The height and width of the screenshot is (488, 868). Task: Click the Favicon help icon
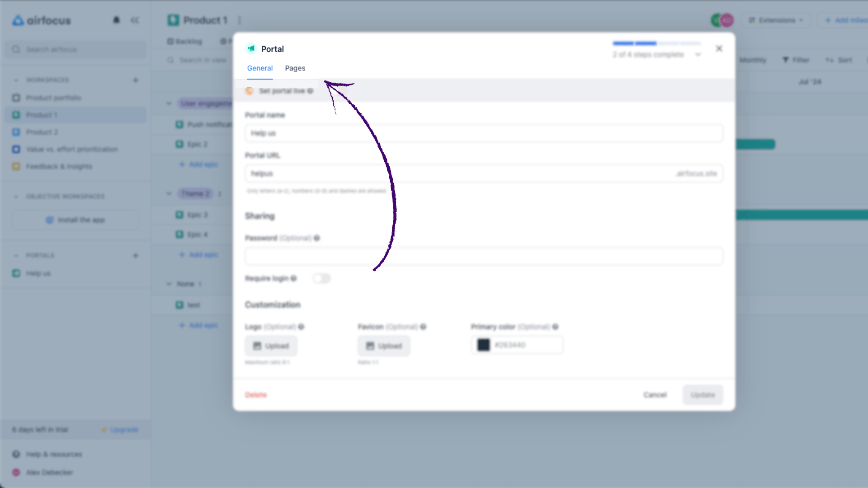coord(423,327)
